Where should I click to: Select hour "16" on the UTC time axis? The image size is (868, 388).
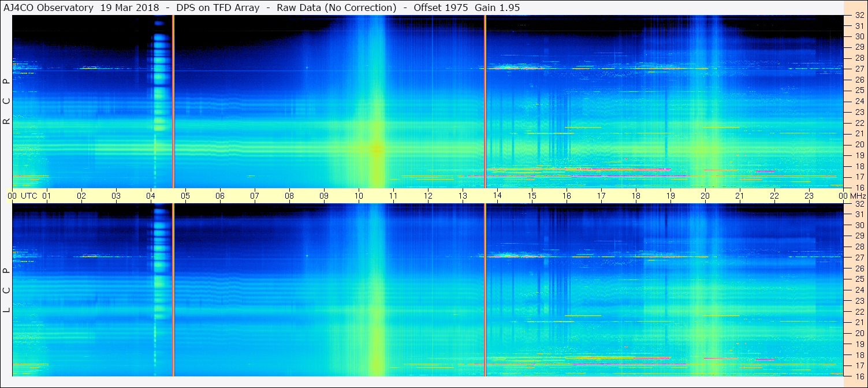tap(567, 196)
